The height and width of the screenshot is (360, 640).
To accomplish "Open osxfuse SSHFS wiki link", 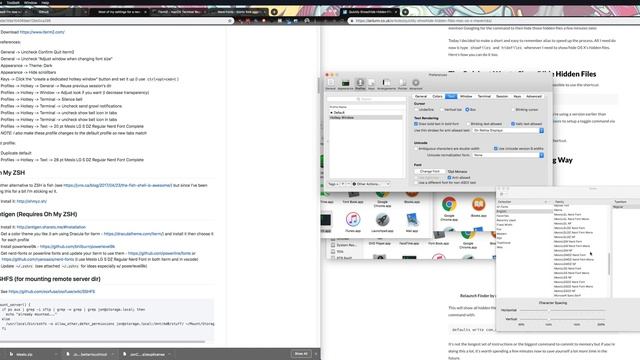I will (x=52, y=291).
